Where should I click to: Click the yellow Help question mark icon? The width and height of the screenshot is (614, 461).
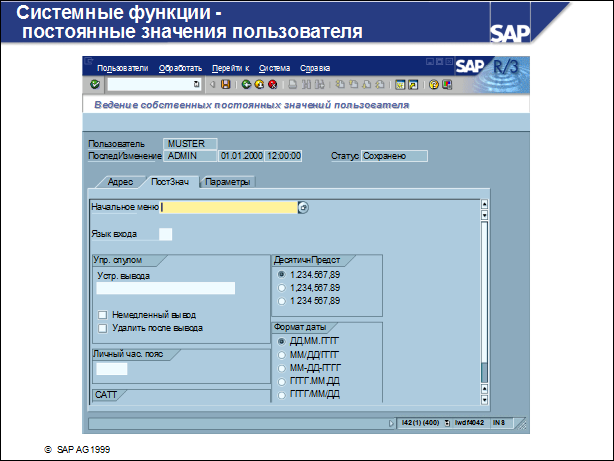(x=433, y=85)
